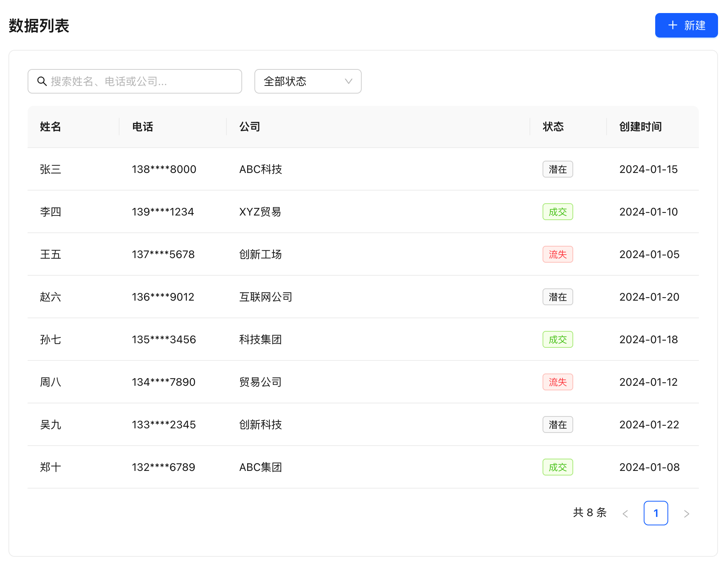Click the search input field
728x566 pixels.
tap(134, 81)
